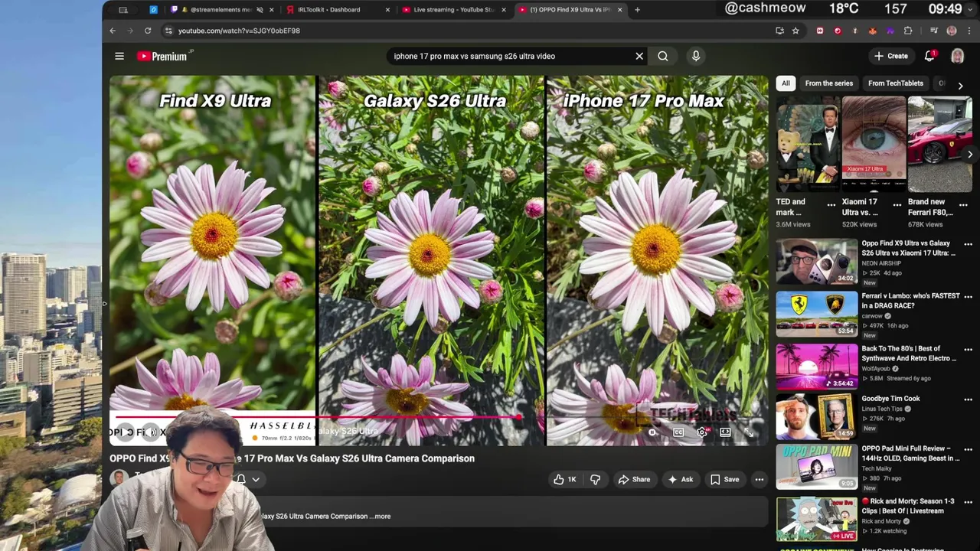The height and width of the screenshot is (551, 980).
Task: Clear the YouTube search box text
Action: pyautogui.click(x=639, y=56)
